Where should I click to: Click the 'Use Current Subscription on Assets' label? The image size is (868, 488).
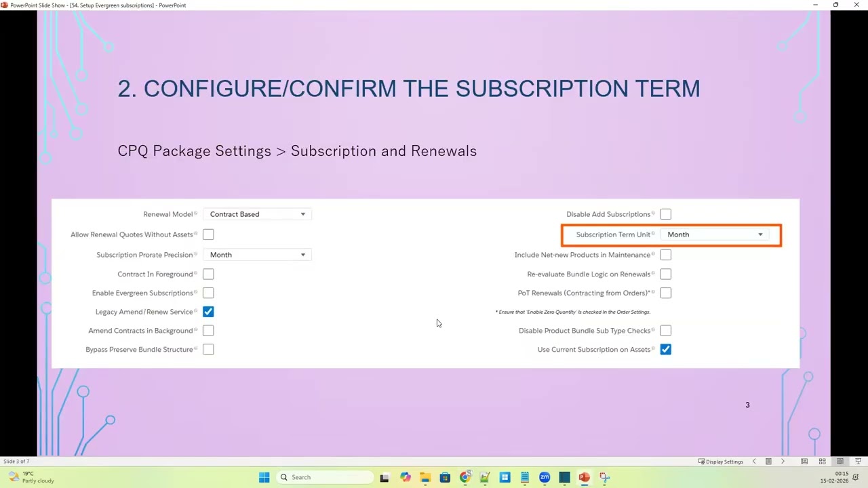coord(594,350)
